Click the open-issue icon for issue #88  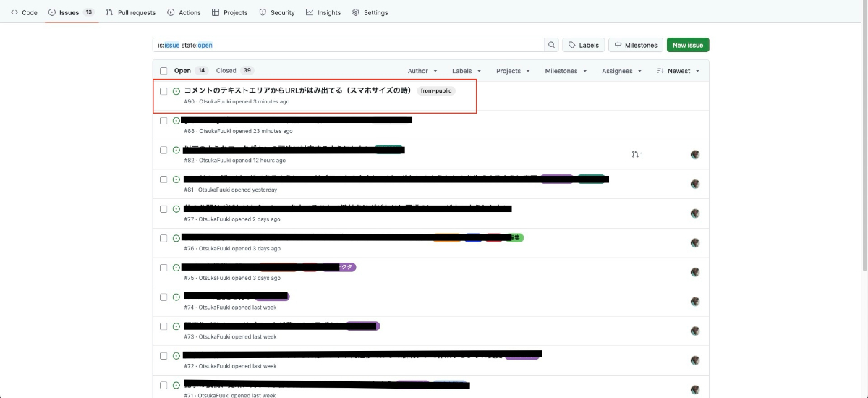click(176, 121)
